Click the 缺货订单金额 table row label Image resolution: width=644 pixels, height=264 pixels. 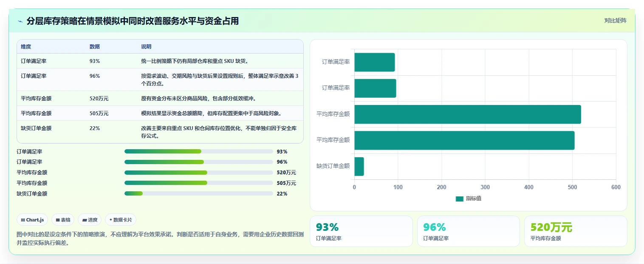click(36, 128)
